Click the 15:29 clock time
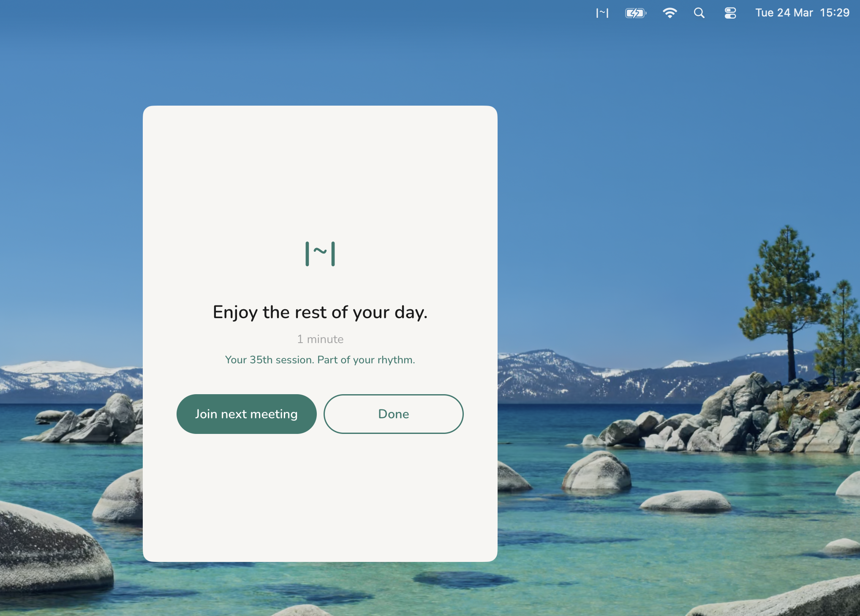The image size is (860, 616). point(834,13)
